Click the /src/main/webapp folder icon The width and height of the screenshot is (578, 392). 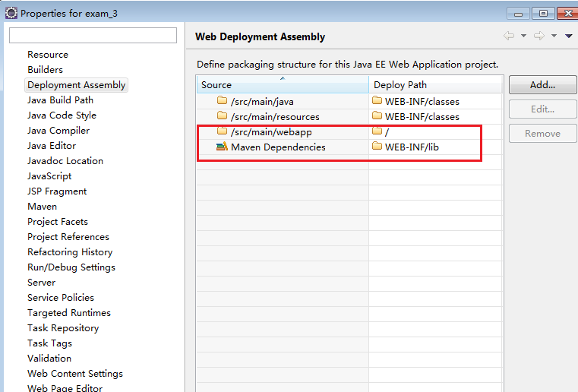pyautogui.click(x=222, y=131)
